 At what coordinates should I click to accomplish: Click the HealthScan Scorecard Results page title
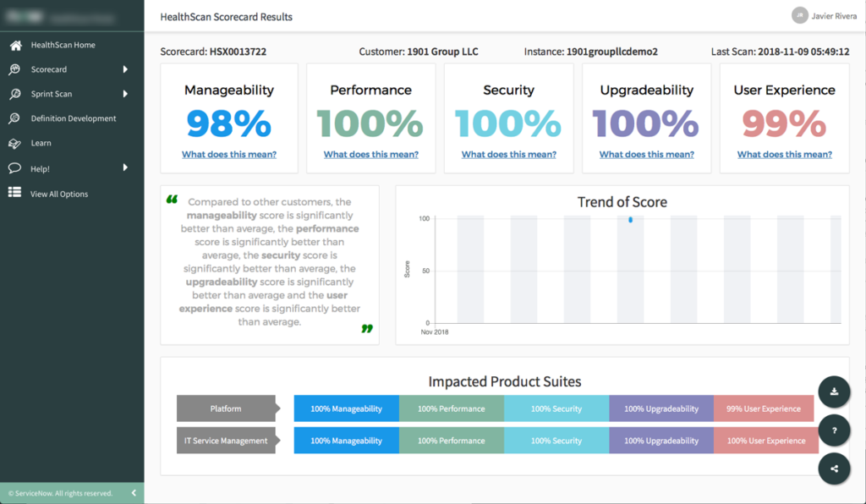[227, 17]
